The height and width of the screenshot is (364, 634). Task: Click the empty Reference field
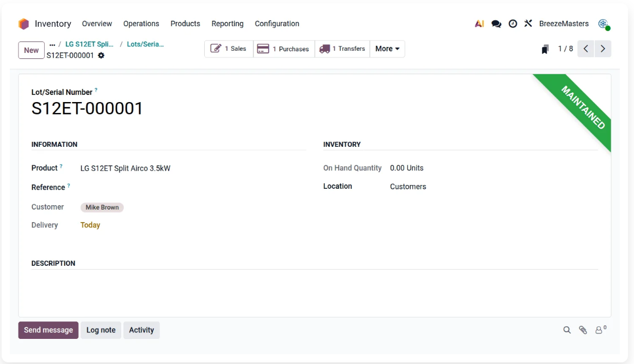[x=193, y=187]
